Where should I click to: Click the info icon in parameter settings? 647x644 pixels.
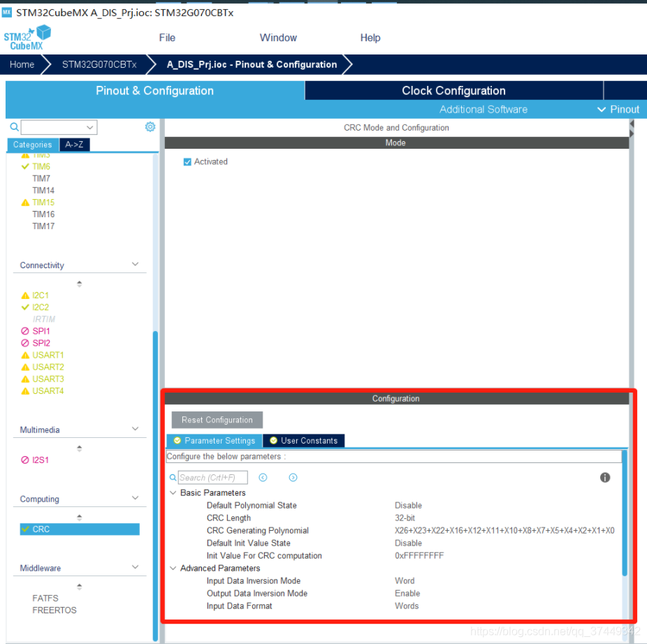click(x=605, y=477)
